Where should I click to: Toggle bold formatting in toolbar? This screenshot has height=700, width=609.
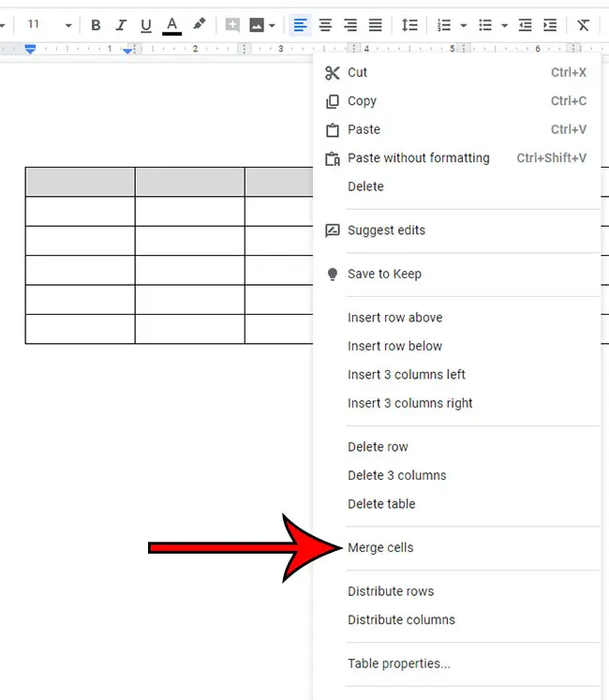coord(96,25)
